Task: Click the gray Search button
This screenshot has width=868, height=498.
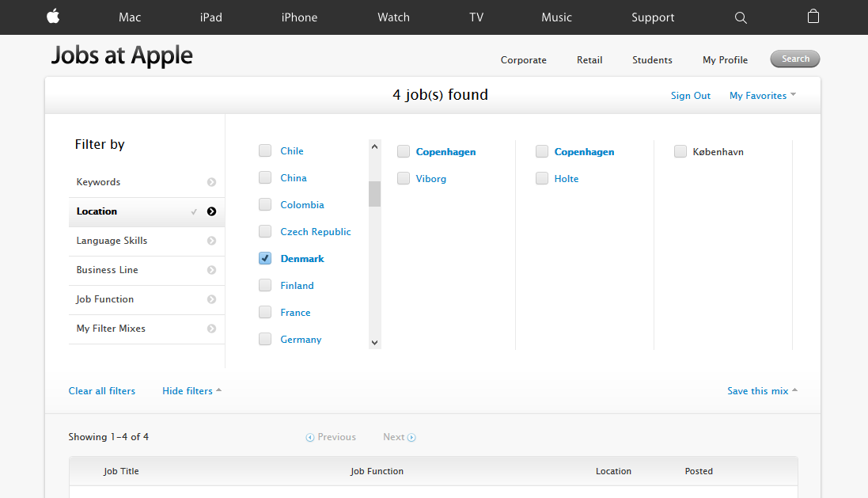Action: [795, 59]
